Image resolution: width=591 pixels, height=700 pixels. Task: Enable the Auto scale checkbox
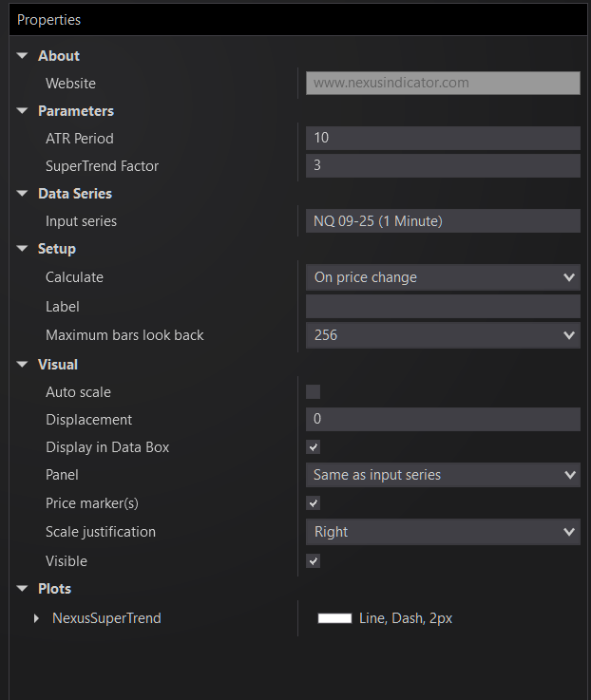click(314, 391)
